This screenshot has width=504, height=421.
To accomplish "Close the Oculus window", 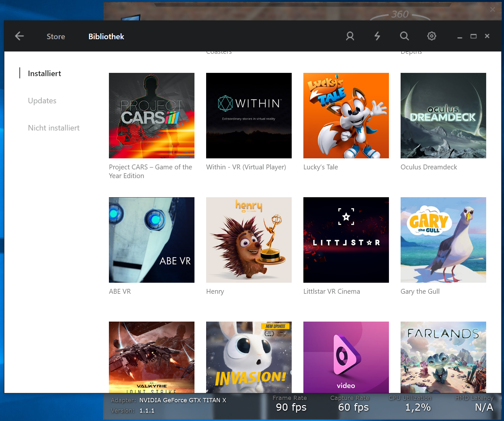I will (487, 36).
